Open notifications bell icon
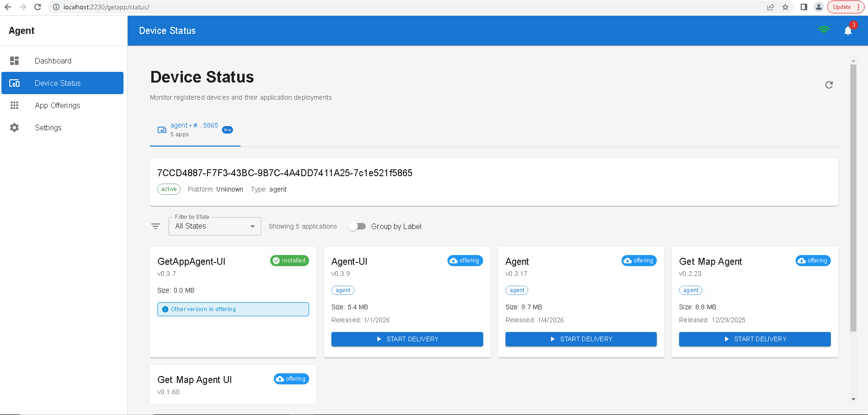 pos(848,31)
